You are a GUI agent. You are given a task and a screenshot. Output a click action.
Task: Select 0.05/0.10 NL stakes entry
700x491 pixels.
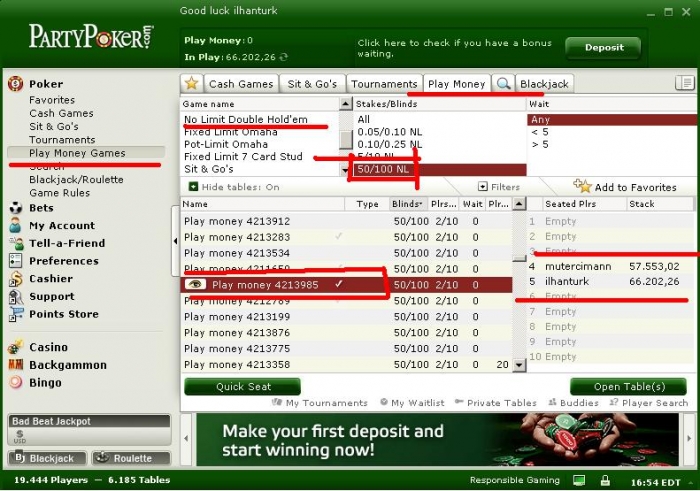[390, 132]
